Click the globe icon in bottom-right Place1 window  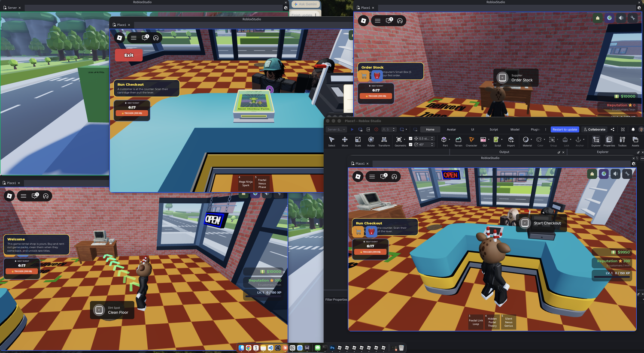(604, 174)
